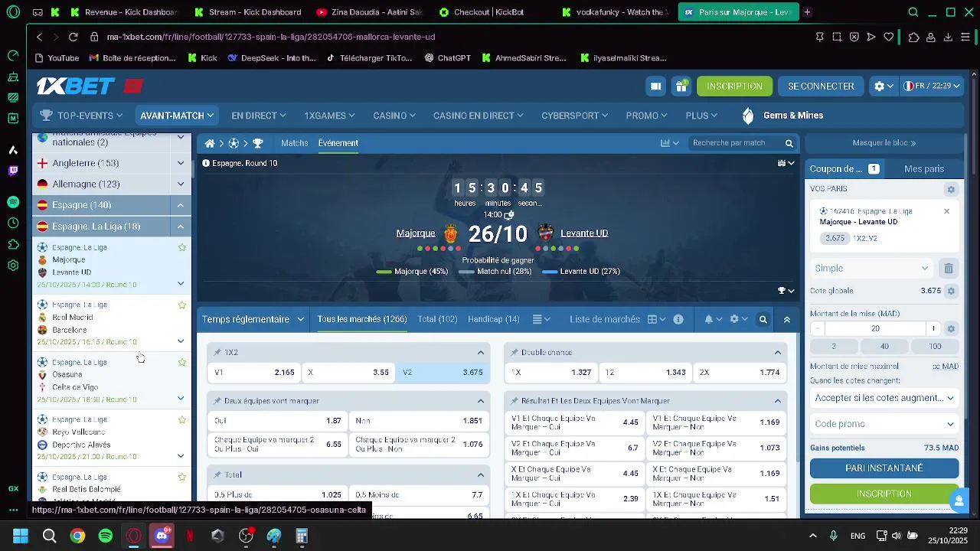The height and width of the screenshot is (551, 980).
Task: Remove Majorque - Levante UD from coupon
Action: point(947,211)
